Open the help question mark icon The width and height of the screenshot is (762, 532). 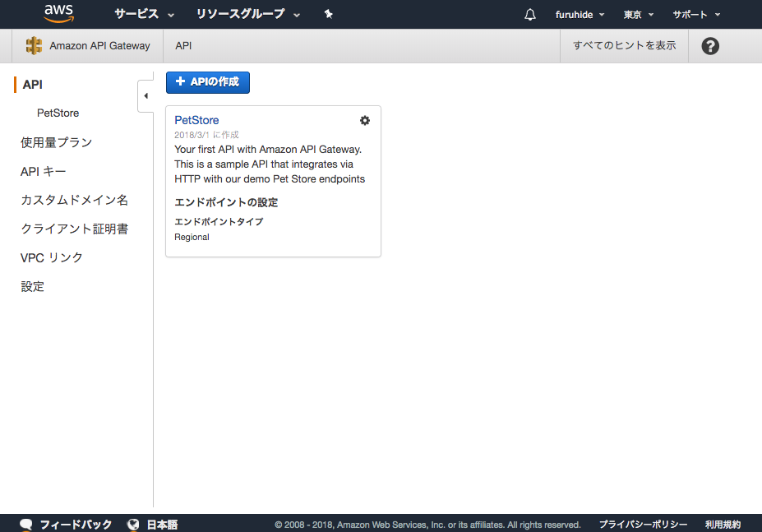[x=709, y=46]
